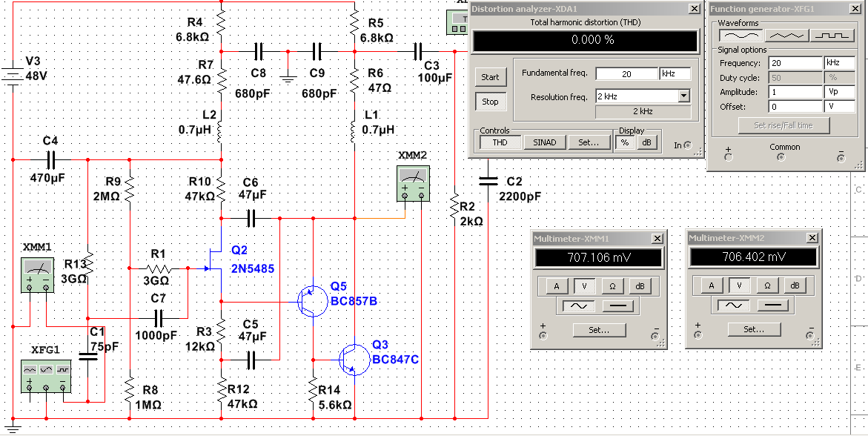The image size is (868, 436).
Task: Select capacitor C1 75pF symbol
Action: coord(87,354)
